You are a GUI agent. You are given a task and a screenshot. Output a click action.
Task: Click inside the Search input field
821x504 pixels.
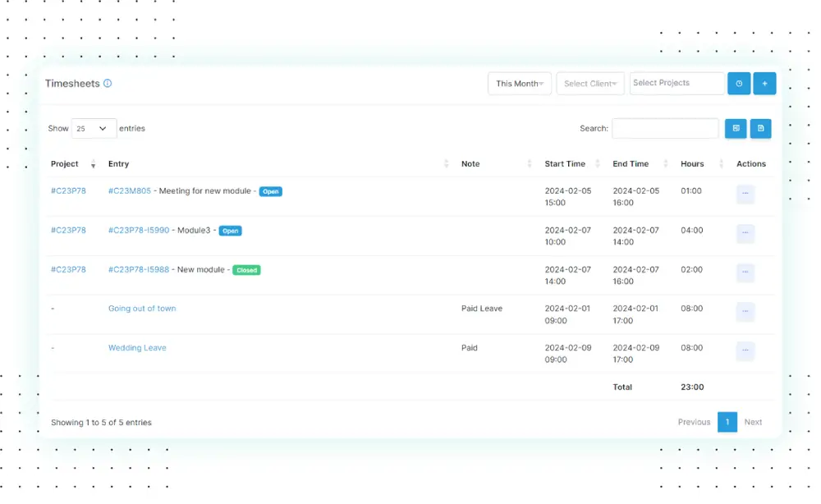click(665, 128)
